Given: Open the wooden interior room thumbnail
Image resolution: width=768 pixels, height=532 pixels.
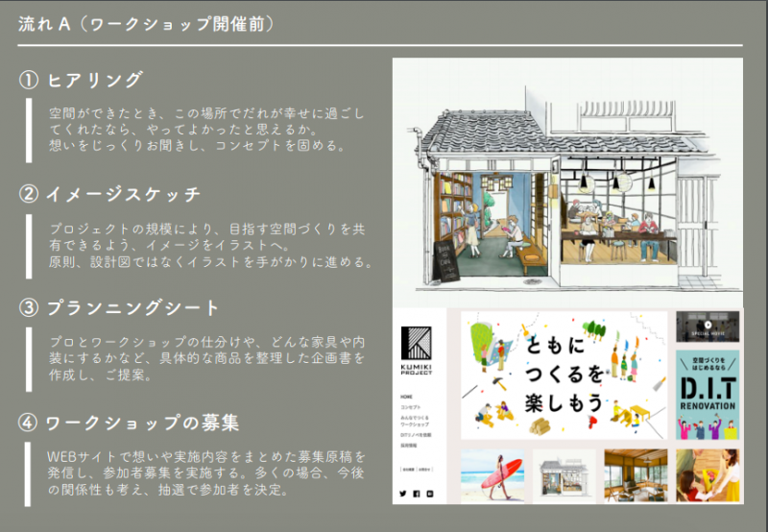Looking at the screenshot, I should tap(635, 475).
